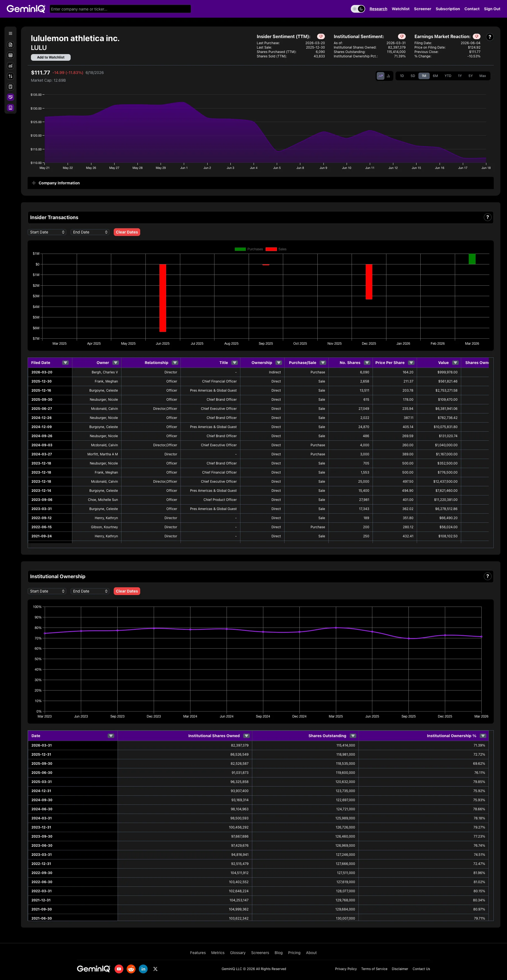This screenshot has height=980, width=507.
Task: Toggle Purchases series in chart legend
Action: pyautogui.click(x=249, y=249)
